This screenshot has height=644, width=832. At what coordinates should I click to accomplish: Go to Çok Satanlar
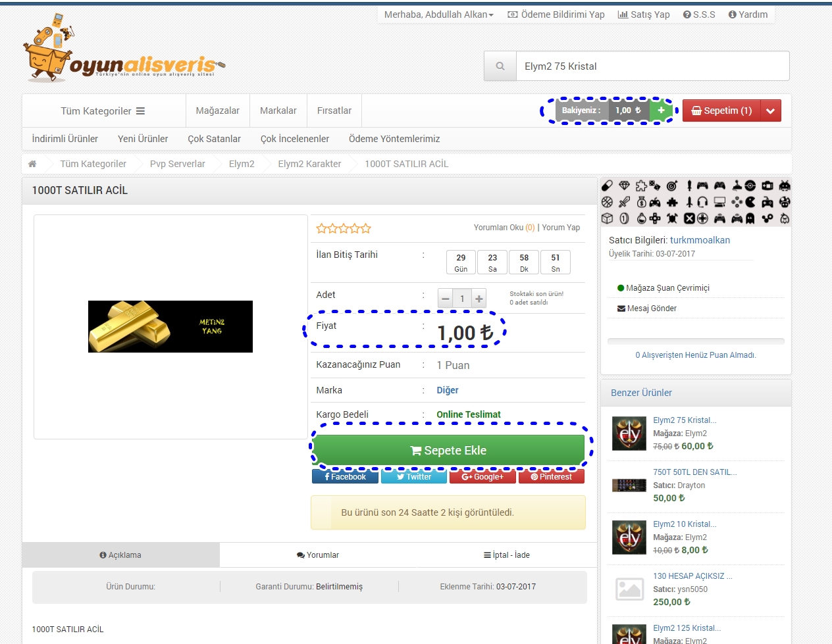[x=215, y=139]
